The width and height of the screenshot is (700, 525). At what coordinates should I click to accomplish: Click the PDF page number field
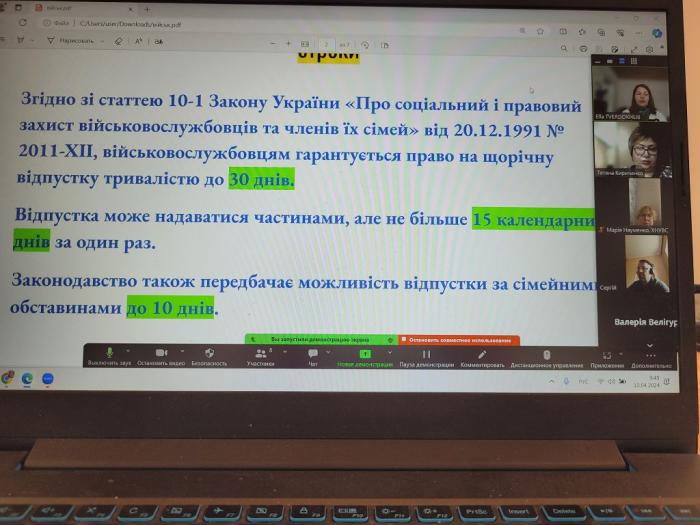[x=326, y=44]
